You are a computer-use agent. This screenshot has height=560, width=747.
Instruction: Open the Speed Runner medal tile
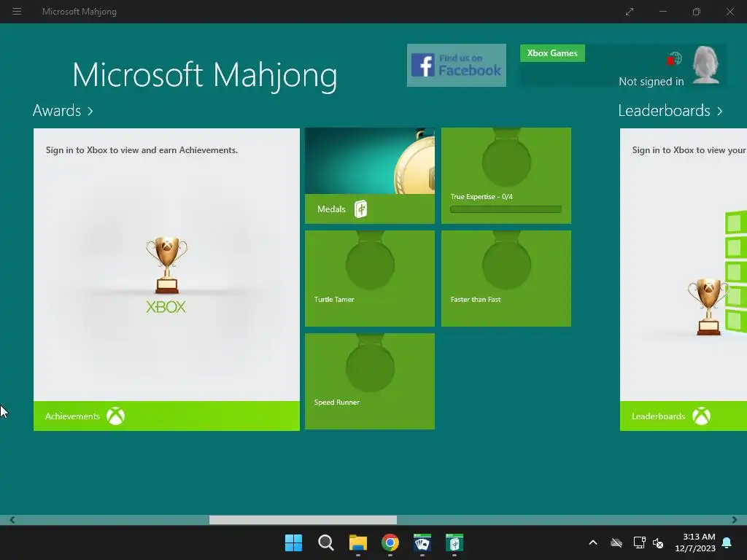coord(370,381)
